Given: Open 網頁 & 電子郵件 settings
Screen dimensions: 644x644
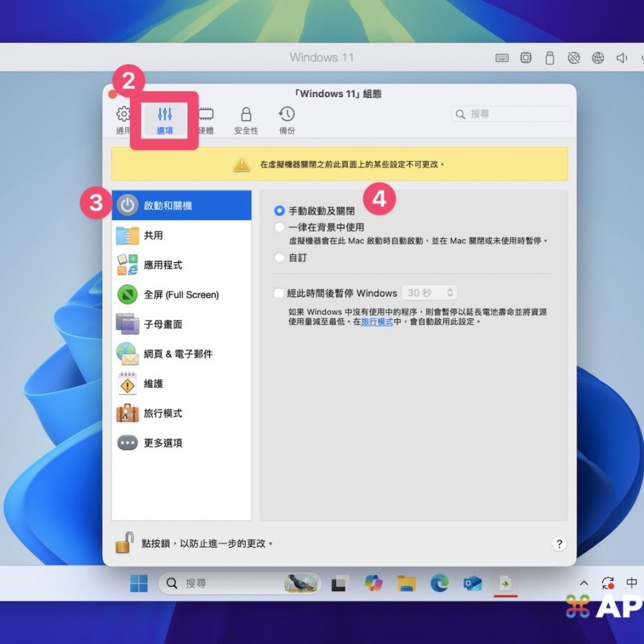Looking at the screenshot, I should coord(178,354).
